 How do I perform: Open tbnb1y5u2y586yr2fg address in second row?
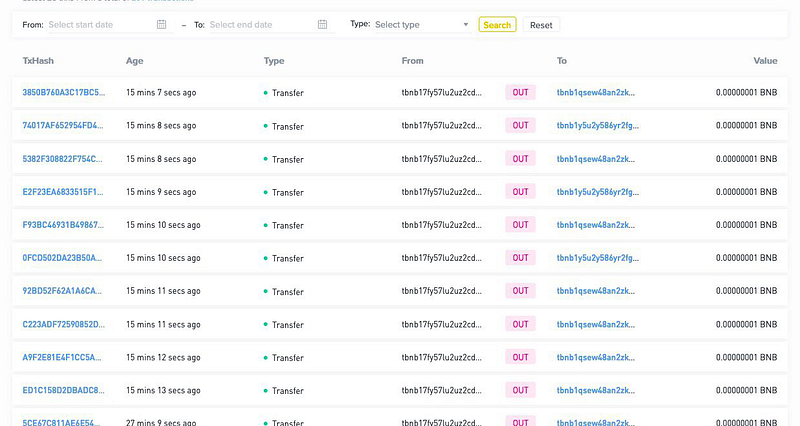click(597, 125)
